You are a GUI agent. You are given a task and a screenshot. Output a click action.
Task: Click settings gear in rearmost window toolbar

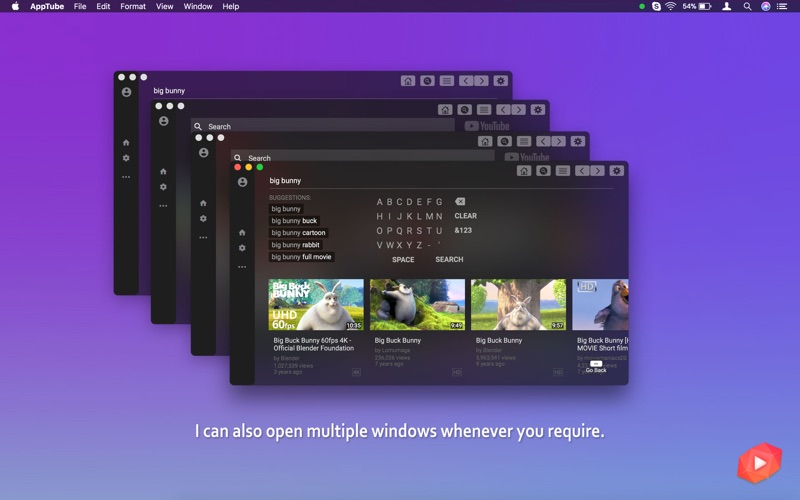coord(501,81)
